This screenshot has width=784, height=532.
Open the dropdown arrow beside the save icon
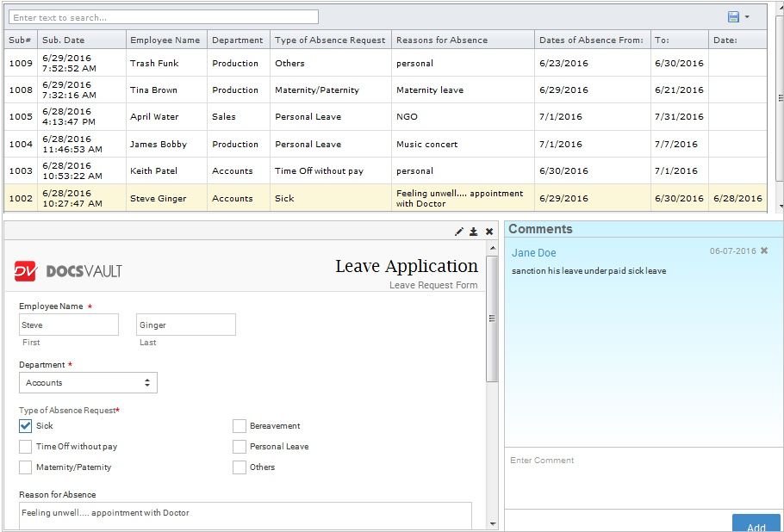[747, 17]
